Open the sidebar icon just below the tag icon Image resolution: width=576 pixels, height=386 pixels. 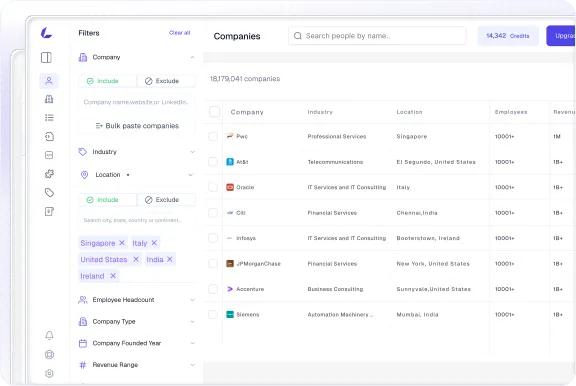49,211
